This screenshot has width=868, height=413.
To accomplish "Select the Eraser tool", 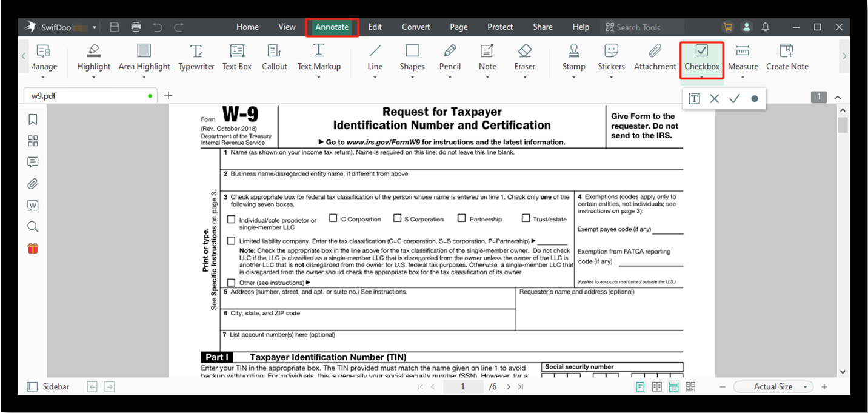I will pyautogui.click(x=524, y=57).
